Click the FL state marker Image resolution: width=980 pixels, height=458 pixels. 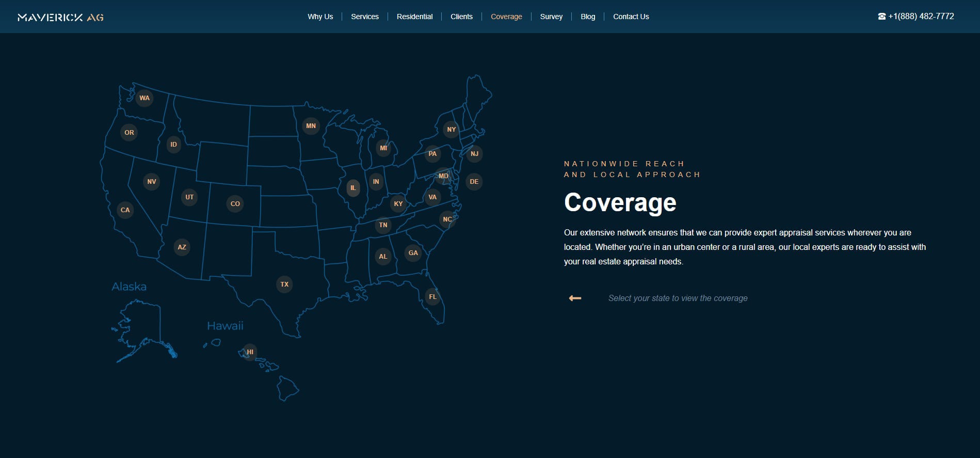click(432, 297)
